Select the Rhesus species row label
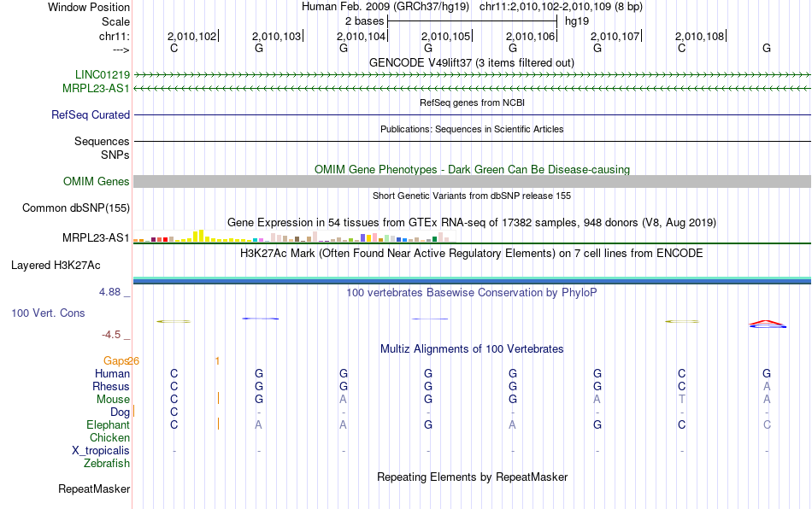 click(x=111, y=386)
